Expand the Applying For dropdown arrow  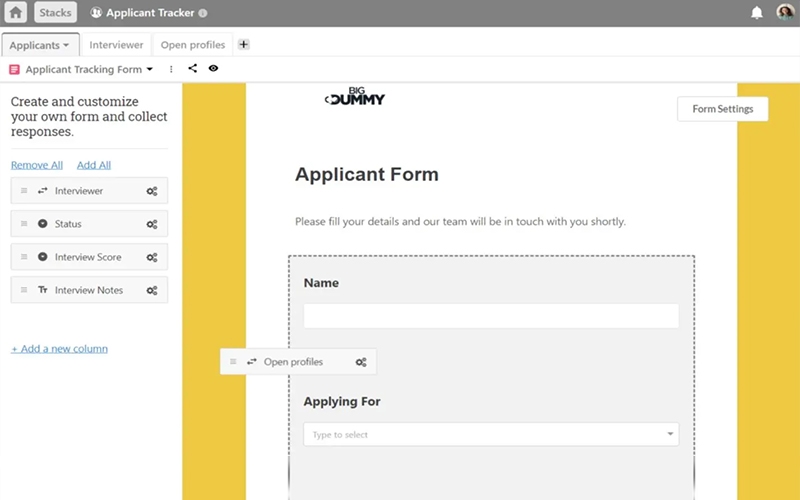[670, 434]
